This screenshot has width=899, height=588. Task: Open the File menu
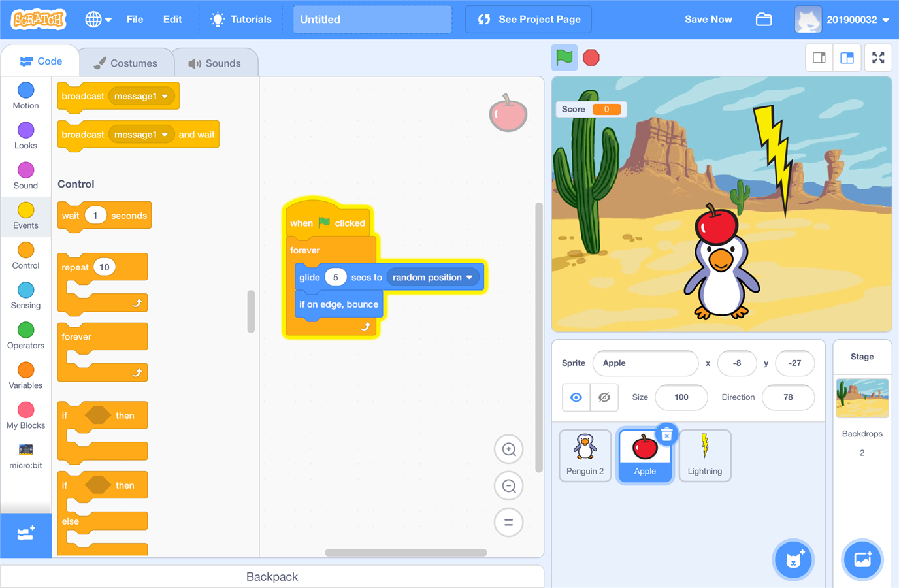tap(135, 20)
